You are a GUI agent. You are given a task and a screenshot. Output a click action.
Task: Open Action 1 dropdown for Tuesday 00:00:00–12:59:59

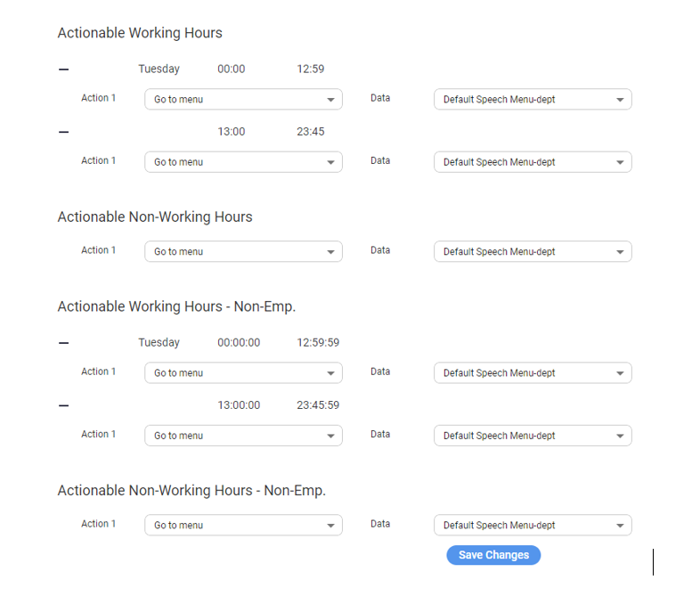243,373
